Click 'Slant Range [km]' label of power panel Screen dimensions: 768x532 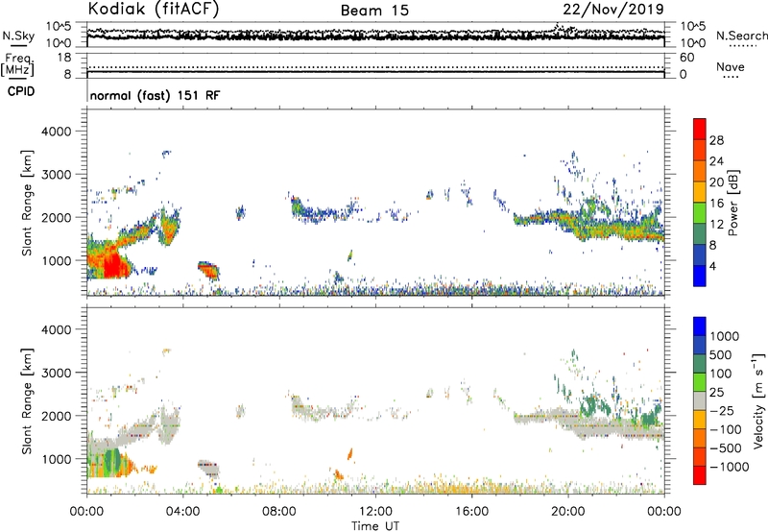click(27, 203)
